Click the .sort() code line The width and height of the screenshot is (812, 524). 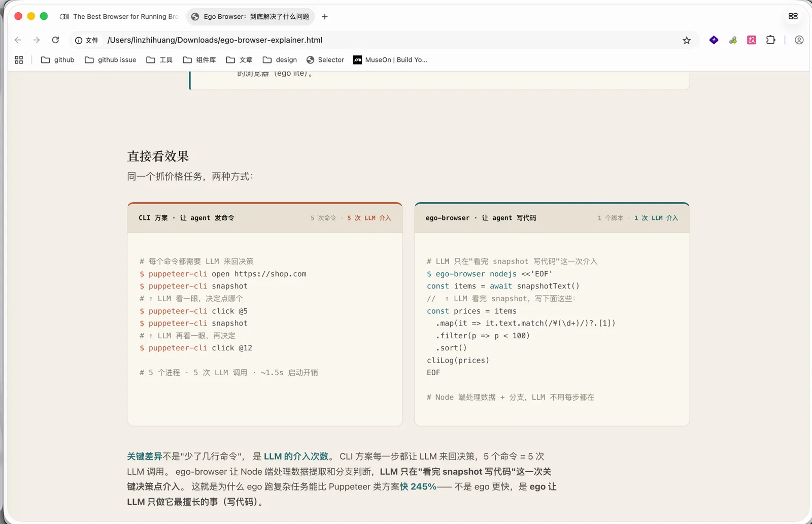point(451,348)
